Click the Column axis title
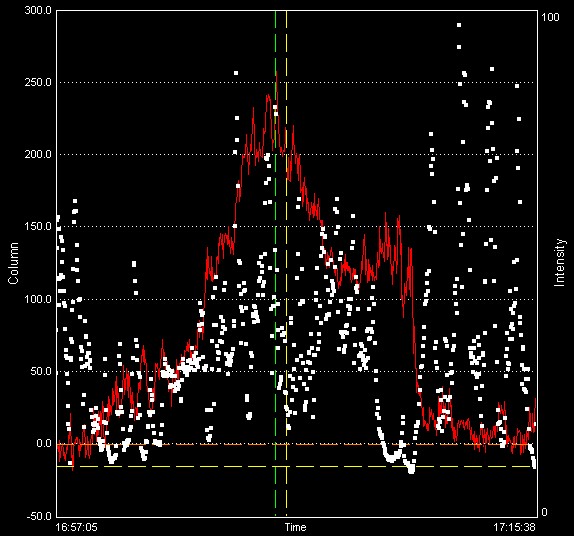 tap(14, 263)
